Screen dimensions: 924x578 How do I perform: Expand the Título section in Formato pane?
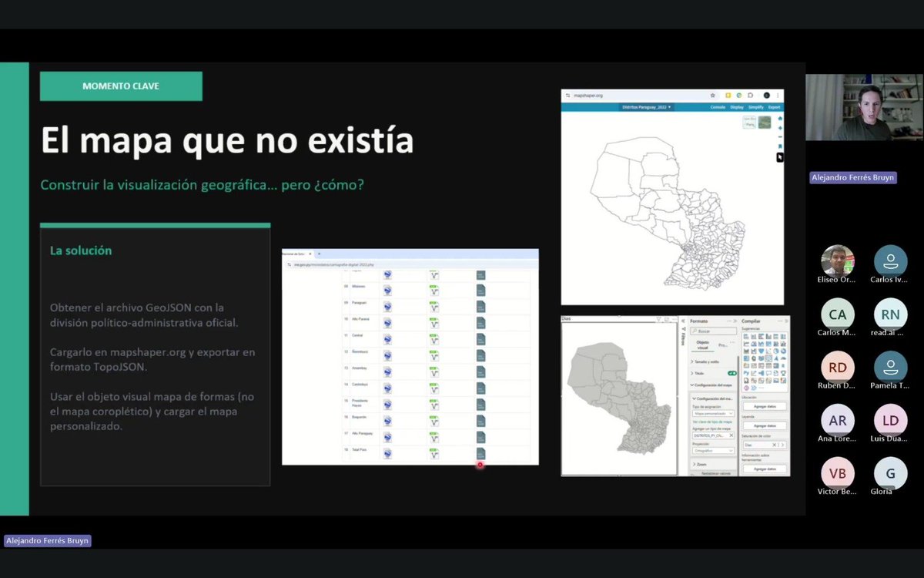698,373
